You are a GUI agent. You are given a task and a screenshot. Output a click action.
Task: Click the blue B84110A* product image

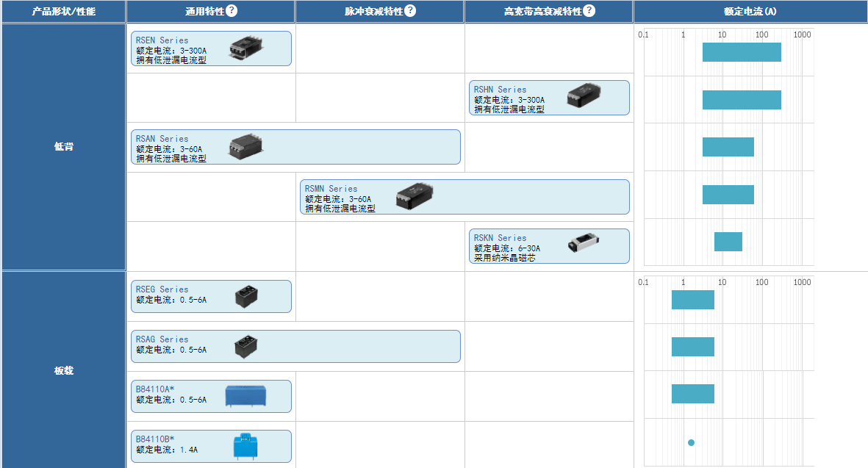[245, 396]
